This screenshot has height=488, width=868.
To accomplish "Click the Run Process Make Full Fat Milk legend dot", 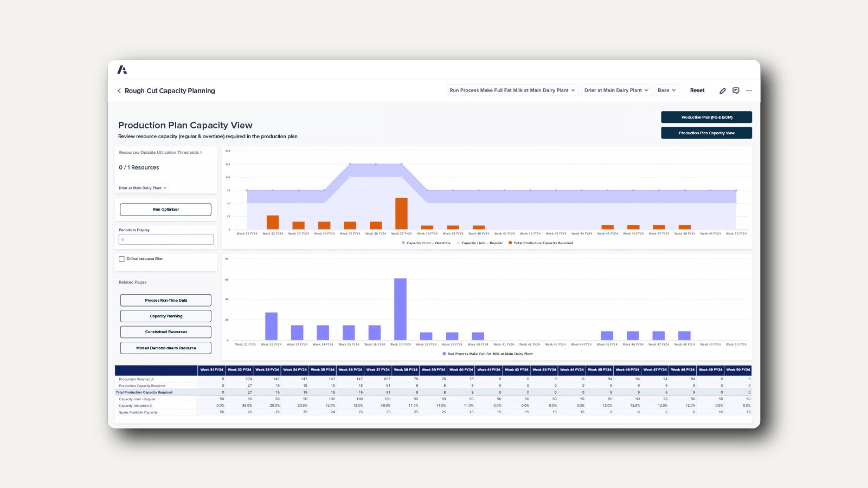I will pyautogui.click(x=444, y=354).
